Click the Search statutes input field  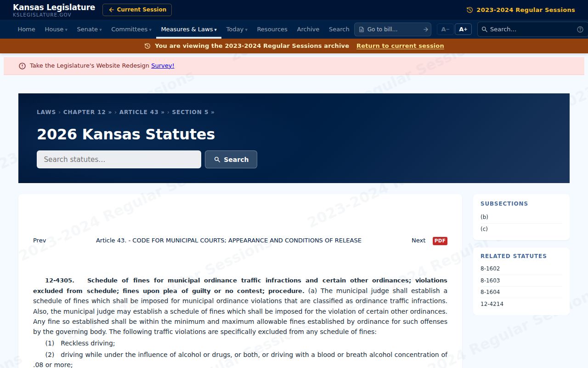click(119, 160)
